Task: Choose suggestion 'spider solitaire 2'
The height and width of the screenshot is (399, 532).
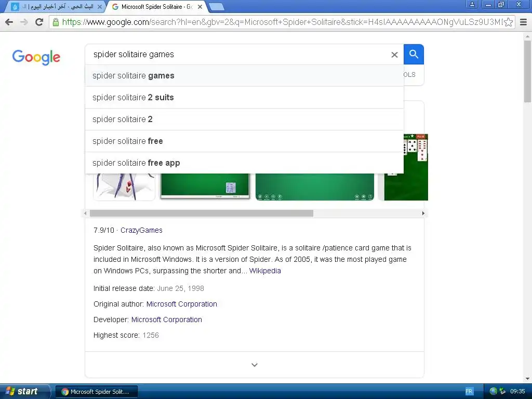Action: (244, 119)
